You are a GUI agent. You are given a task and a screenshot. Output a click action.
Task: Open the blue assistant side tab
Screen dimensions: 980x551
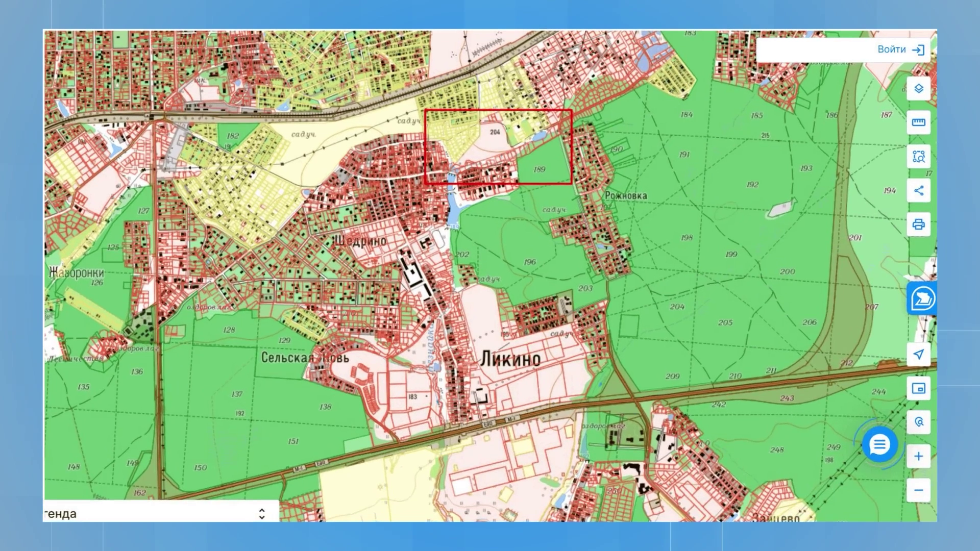922,298
